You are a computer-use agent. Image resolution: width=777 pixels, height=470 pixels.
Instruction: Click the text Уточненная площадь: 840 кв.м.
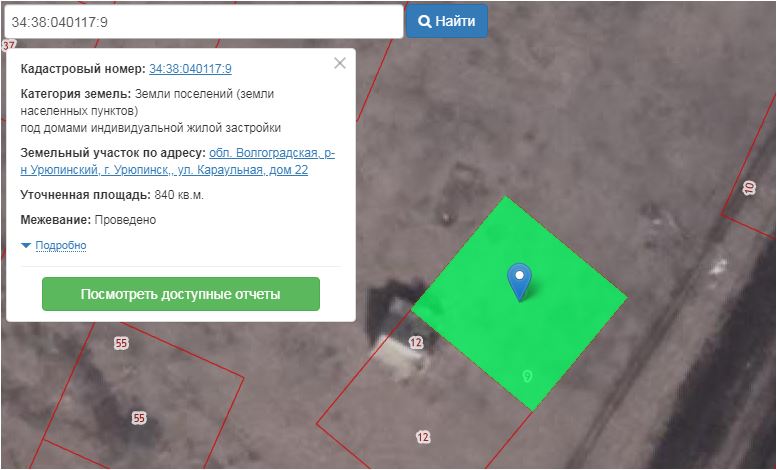point(112,195)
